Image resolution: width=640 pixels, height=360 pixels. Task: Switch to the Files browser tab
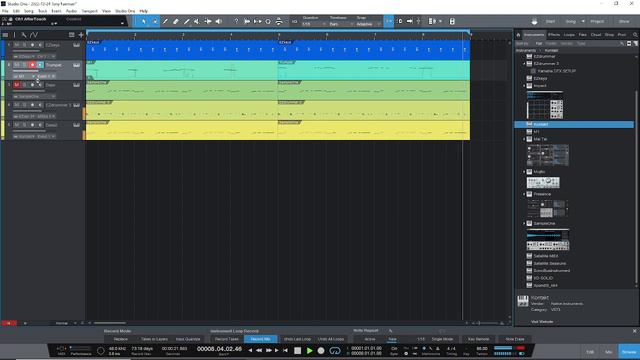[x=583, y=35]
